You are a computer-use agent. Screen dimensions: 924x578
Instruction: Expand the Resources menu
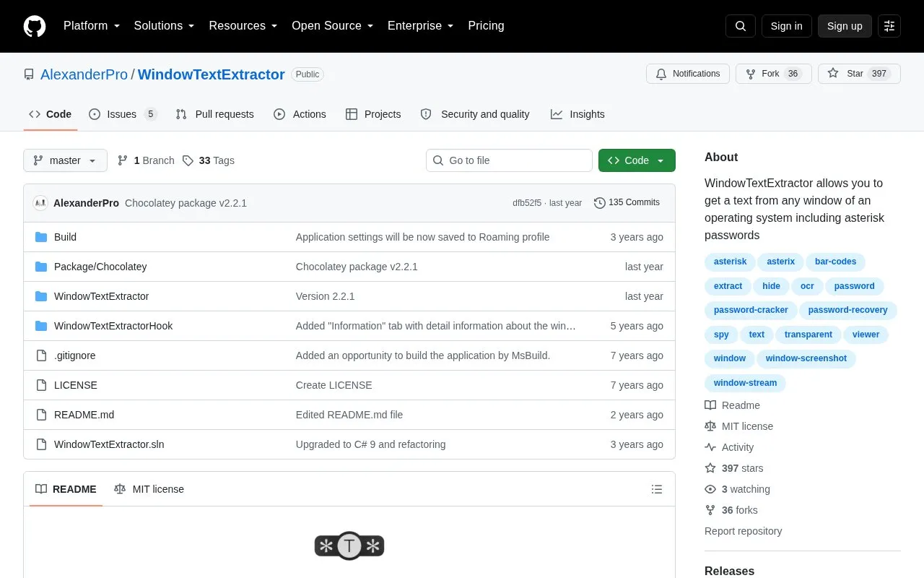[x=243, y=26]
